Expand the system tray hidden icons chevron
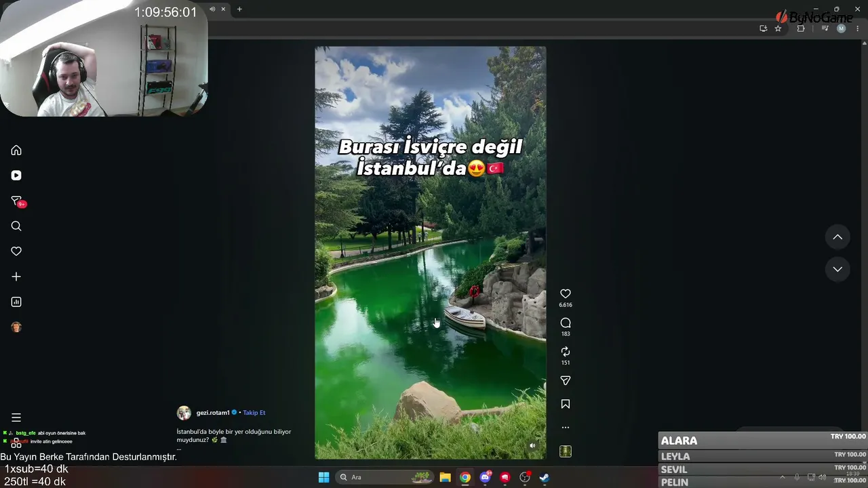868x488 pixels. point(783,477)
